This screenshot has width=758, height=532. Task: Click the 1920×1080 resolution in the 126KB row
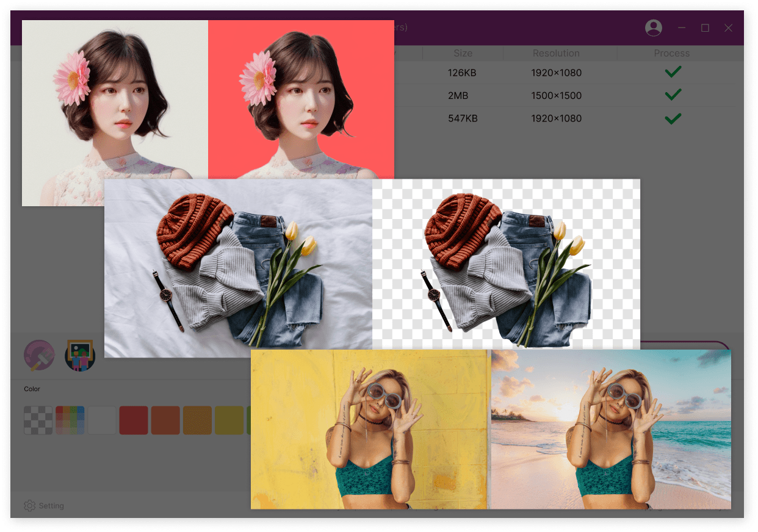point(556,73)
